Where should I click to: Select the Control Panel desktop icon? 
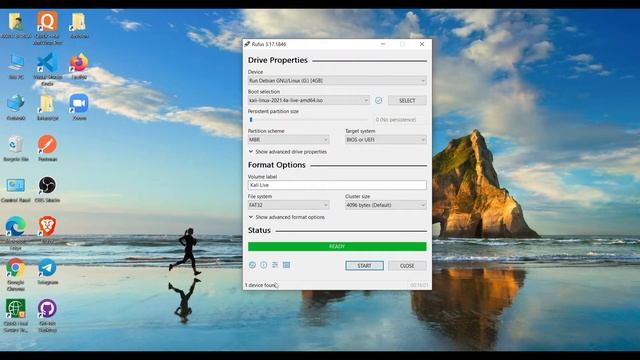click(x=16, y=186)
